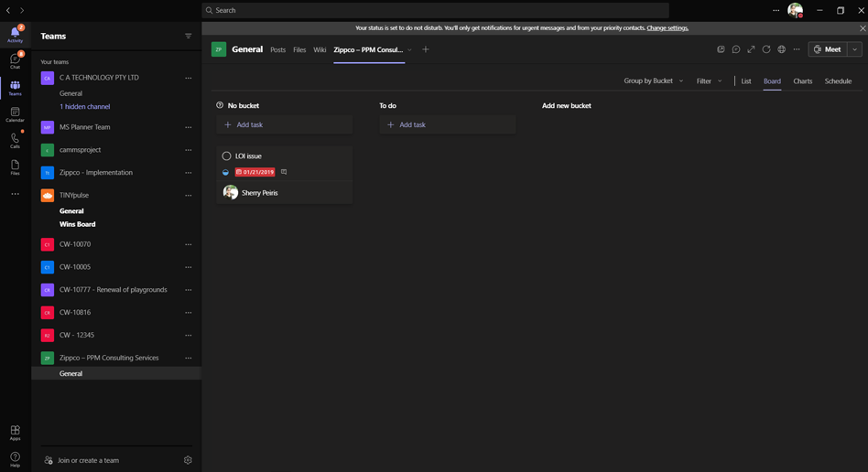Show more apps ellipsis in left rail
Viewport: 868px width, 472px height.
tap(15, 194)
